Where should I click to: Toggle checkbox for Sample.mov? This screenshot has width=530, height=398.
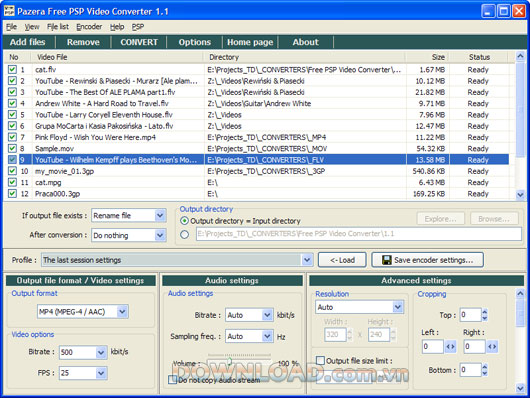(x=12, y=148)
